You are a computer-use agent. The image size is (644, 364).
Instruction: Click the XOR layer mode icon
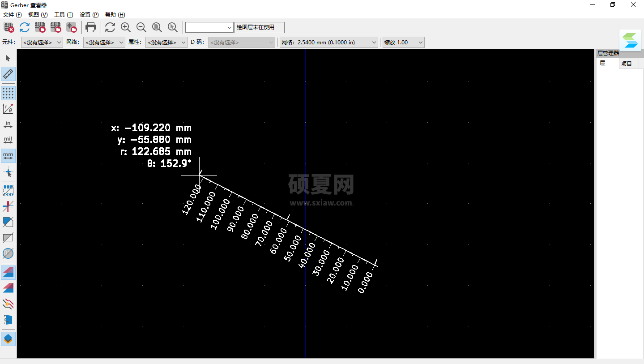tap(8, 288)
